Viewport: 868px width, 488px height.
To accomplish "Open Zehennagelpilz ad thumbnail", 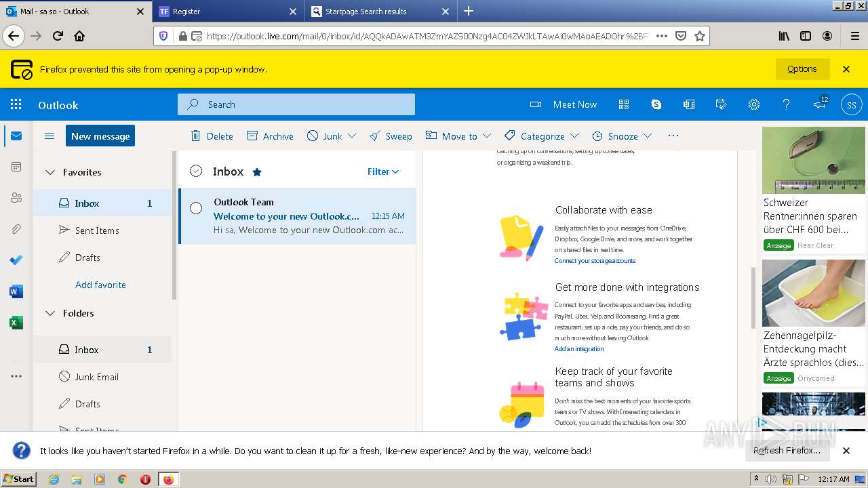I will click(x=814, y=293).
